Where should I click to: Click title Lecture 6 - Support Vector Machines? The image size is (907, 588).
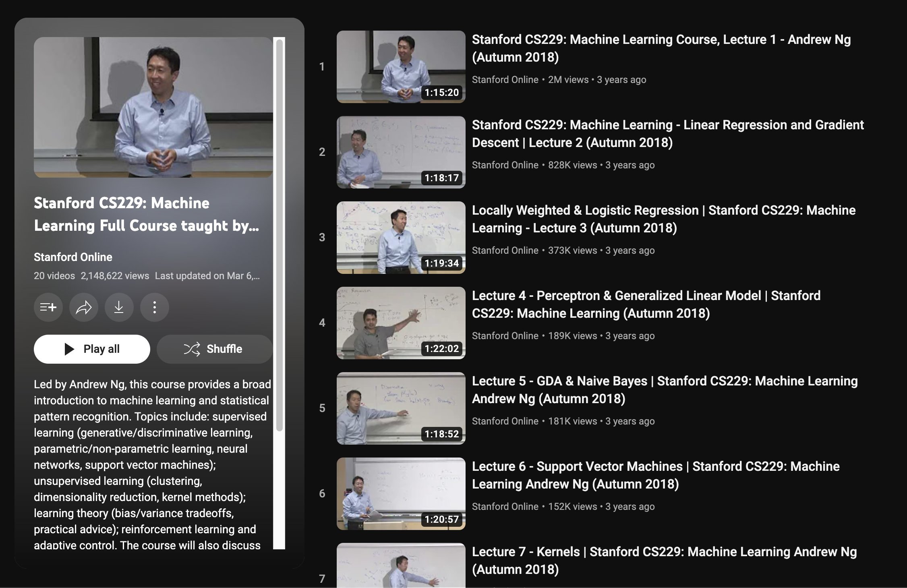tap(656, 475)
